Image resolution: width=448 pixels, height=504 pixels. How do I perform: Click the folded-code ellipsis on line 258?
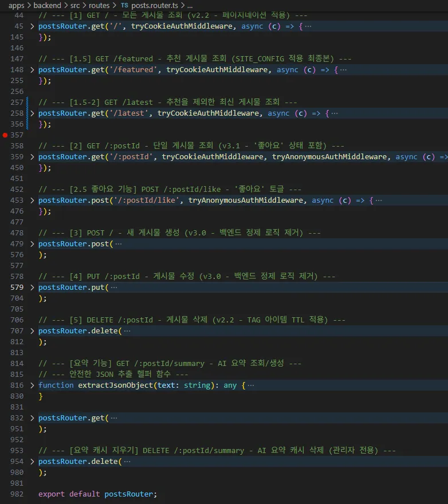point(335,113)
